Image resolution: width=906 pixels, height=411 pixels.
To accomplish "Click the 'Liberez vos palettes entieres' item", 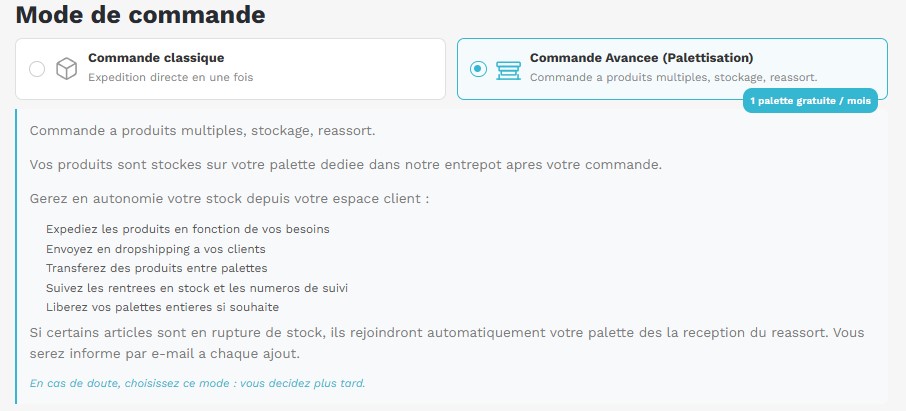I will (x=162, y=307).
